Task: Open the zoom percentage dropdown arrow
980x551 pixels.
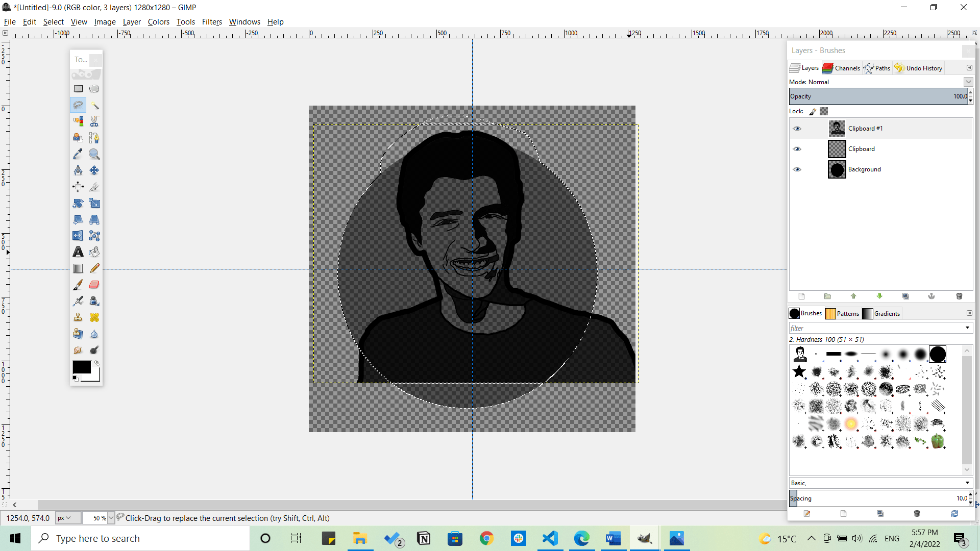Action: (111, 518)
